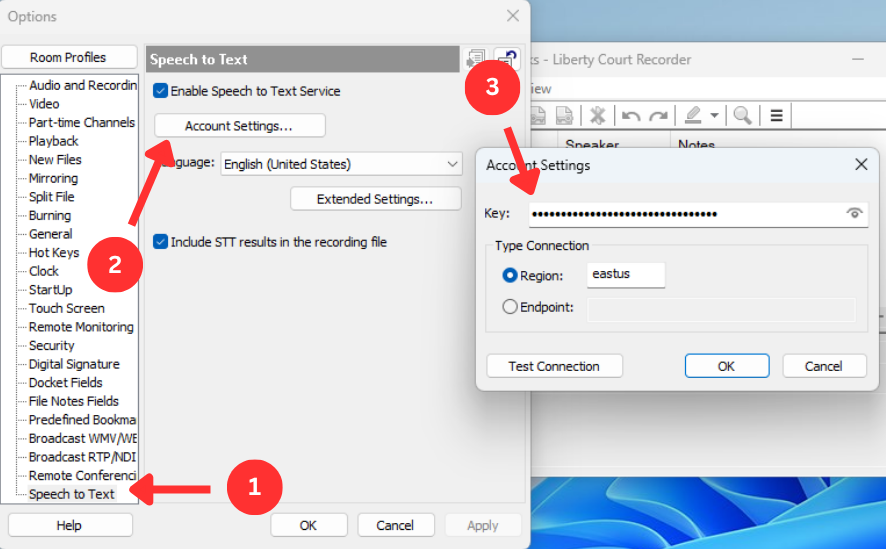This screenshot has height=549, width=886.
Task: Select Broadcast RTP/NDI in options tree
Action: [82, 456]
